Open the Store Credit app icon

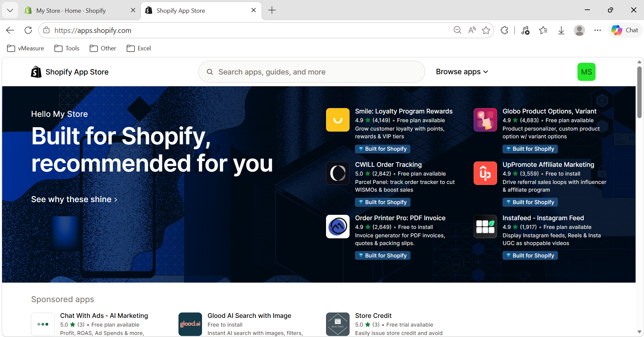point(337,324)
